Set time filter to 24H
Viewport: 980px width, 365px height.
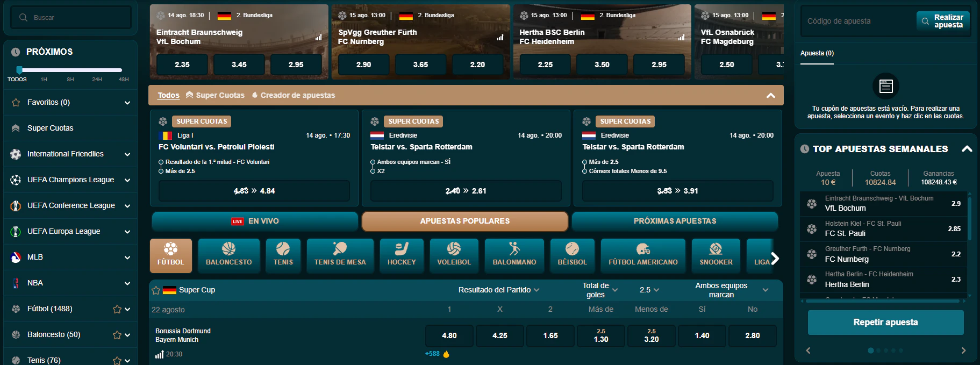coord(97,79)
